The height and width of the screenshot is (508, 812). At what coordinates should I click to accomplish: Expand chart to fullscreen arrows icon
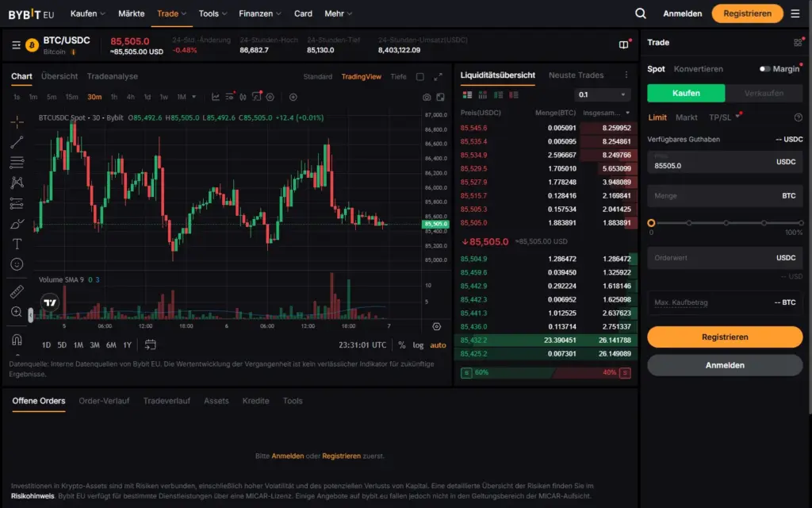[x=438, y=77]
